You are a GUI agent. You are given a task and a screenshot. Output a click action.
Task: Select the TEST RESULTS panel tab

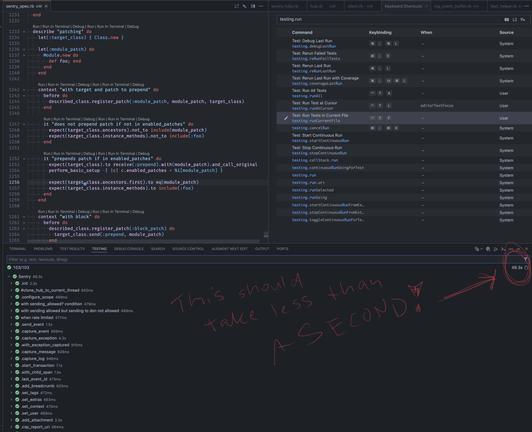click(x=72, y=249)
